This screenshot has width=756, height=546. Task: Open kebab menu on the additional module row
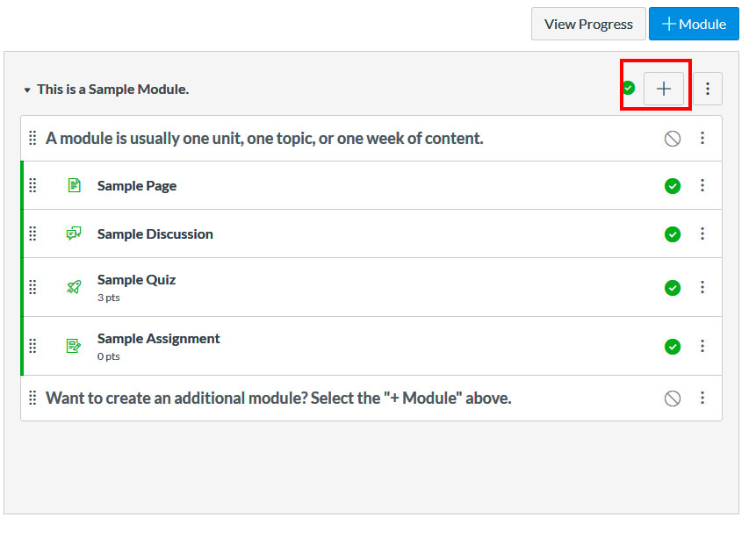[x=702, y=398]
